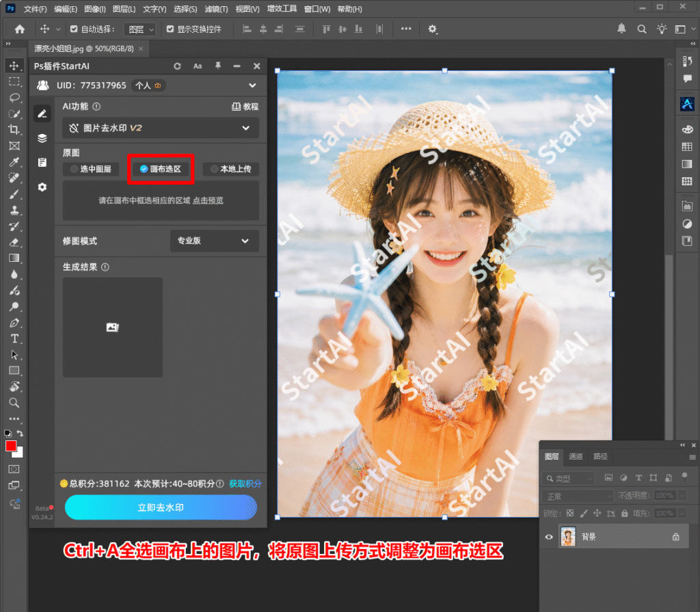Image resolution: width=700 pixels, height=612 pixels.
Task: Select the Path Selection tool
Action: pos(14,355)
